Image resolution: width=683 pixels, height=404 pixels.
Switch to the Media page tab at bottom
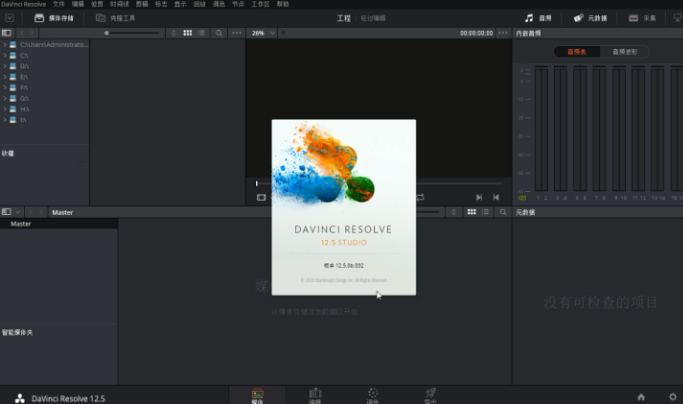coord(258,395)
